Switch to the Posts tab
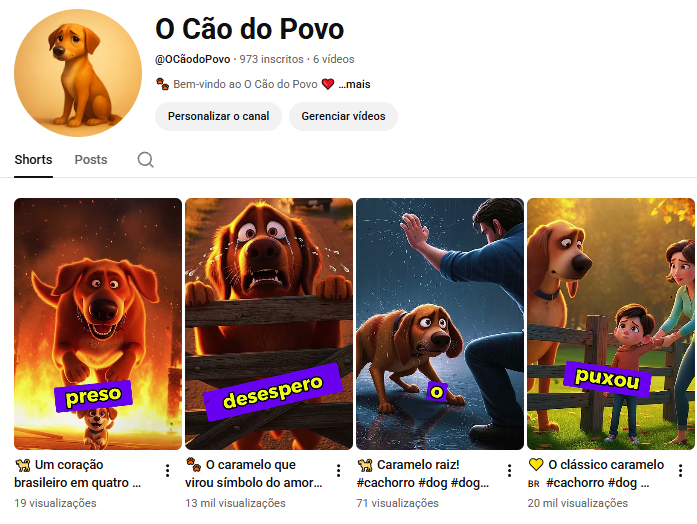 coord(91,160)
